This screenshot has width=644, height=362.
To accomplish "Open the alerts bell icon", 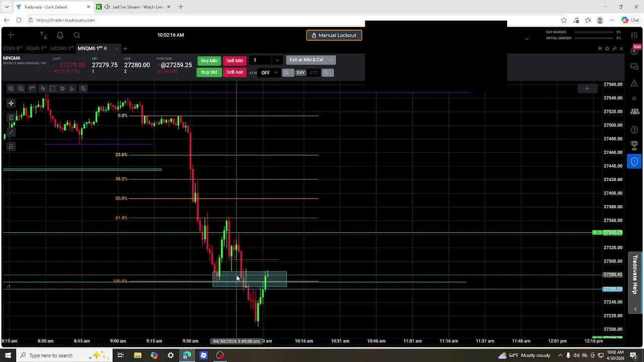I will pos(60,35).
